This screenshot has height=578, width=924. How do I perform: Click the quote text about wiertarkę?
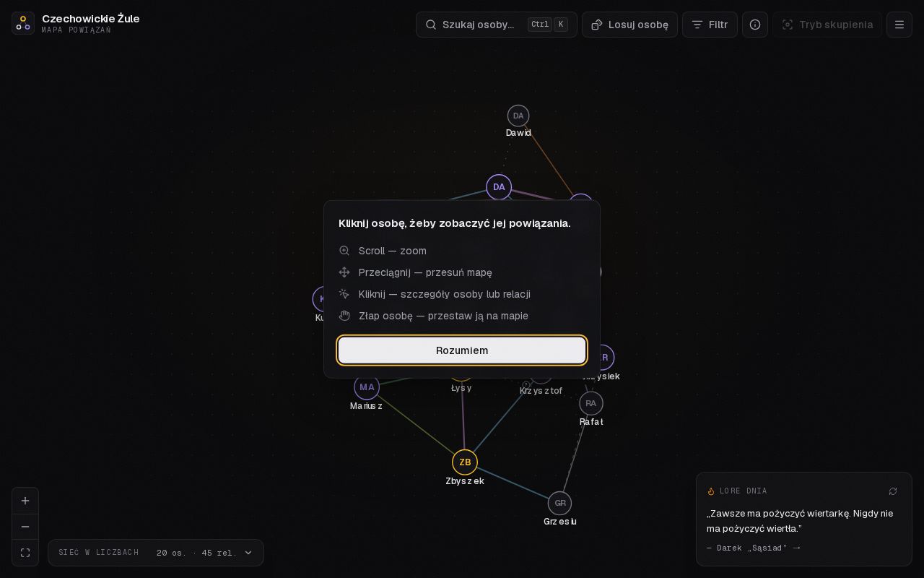(x=800, y=521)
